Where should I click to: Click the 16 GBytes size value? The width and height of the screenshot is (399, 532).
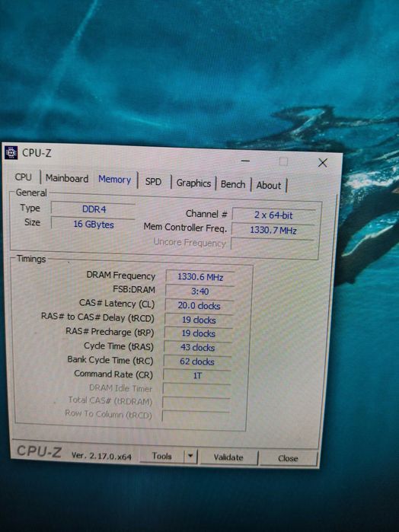click(x=94, y=225)
